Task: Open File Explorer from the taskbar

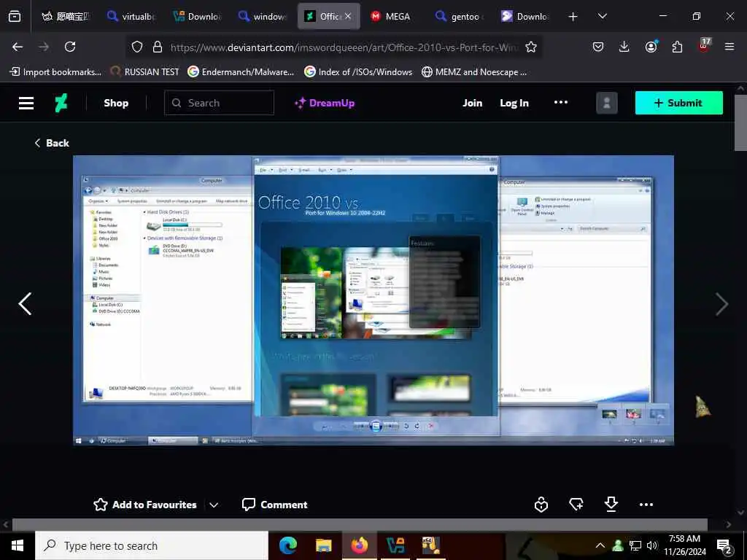Action: point(323,545)
